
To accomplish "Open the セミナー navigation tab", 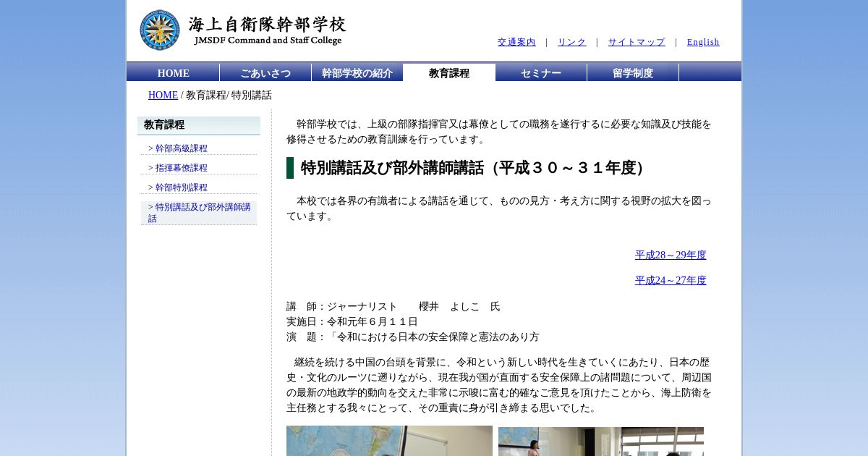I will click(541, 72).
